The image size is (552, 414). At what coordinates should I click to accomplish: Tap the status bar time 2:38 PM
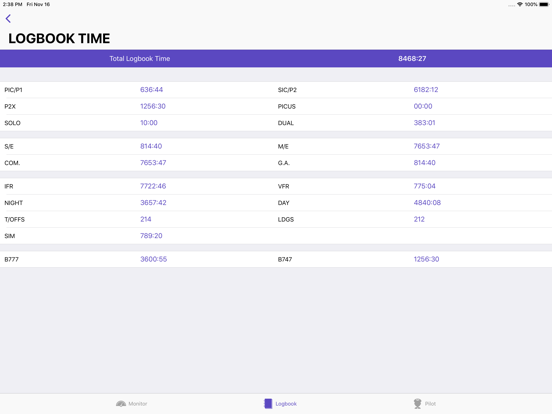point(12,5)
